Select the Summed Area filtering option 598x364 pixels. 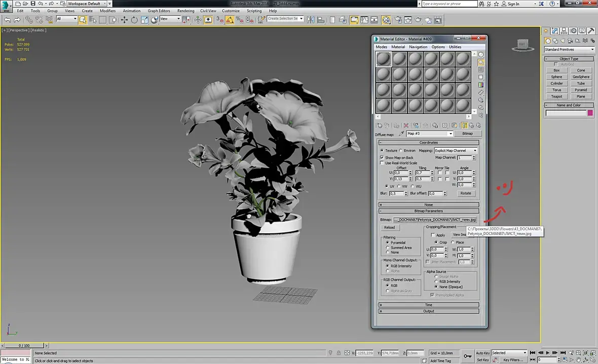click(388, 248)
